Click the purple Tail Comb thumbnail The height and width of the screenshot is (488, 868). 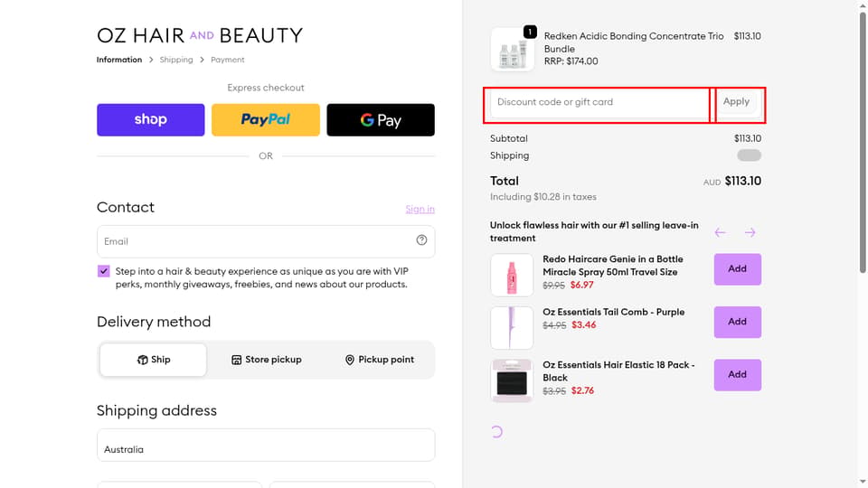pos(512,327)
